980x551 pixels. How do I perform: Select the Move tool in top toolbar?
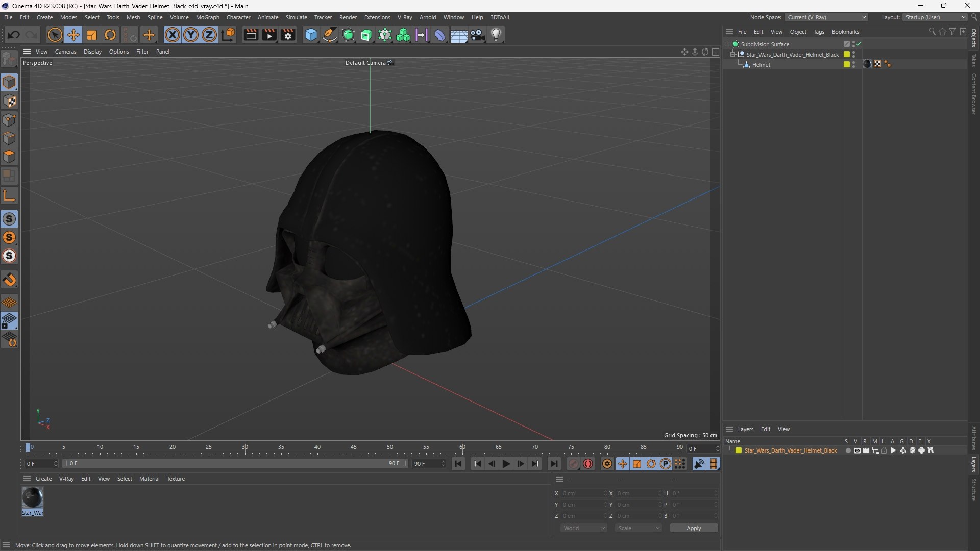pyautogui.click(x=73, y=35)
